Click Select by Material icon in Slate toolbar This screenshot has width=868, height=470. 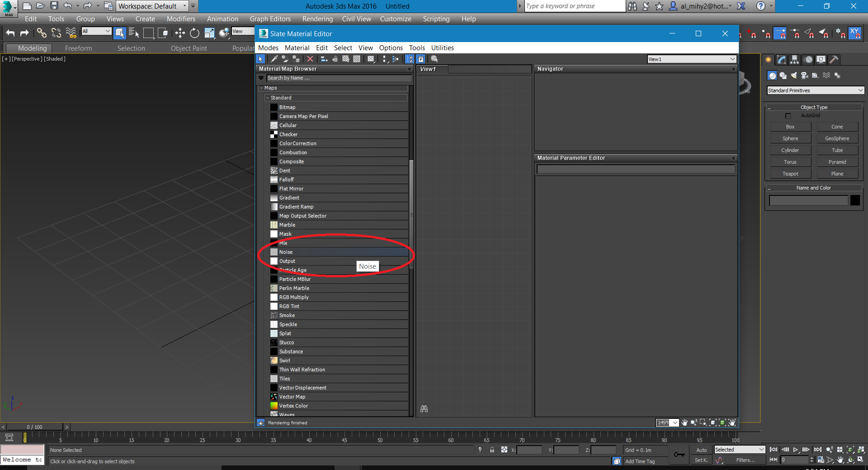(x=434, y=59)
